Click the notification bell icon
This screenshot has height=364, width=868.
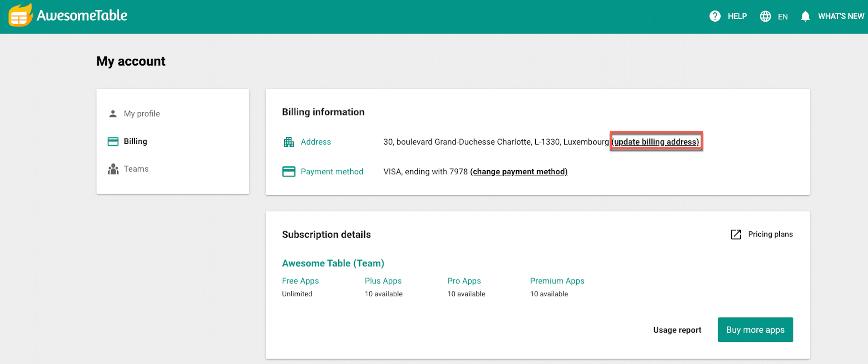[805, 16]
